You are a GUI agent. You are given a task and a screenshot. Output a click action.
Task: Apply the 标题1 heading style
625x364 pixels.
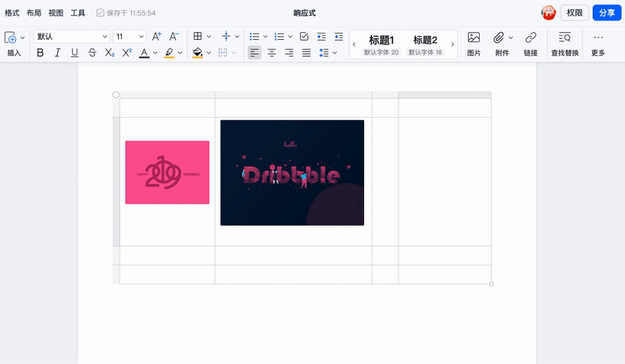[381, 45]
